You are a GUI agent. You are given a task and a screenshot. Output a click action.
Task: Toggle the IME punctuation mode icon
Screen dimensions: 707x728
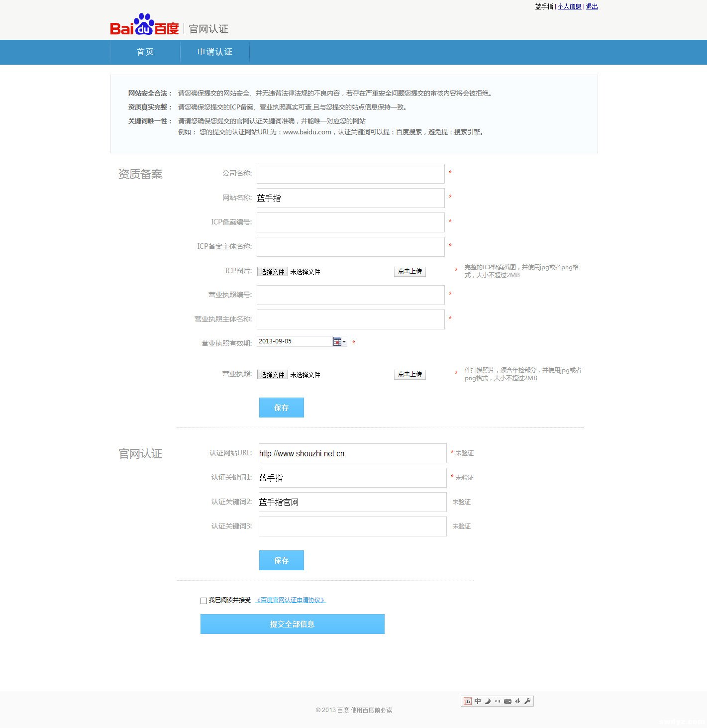[x=498, y=701]
